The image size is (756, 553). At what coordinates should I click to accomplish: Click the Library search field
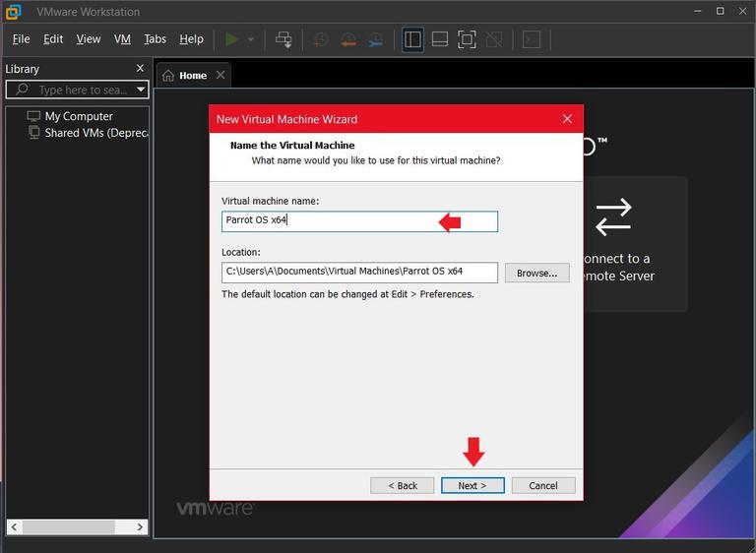[77, 90]
